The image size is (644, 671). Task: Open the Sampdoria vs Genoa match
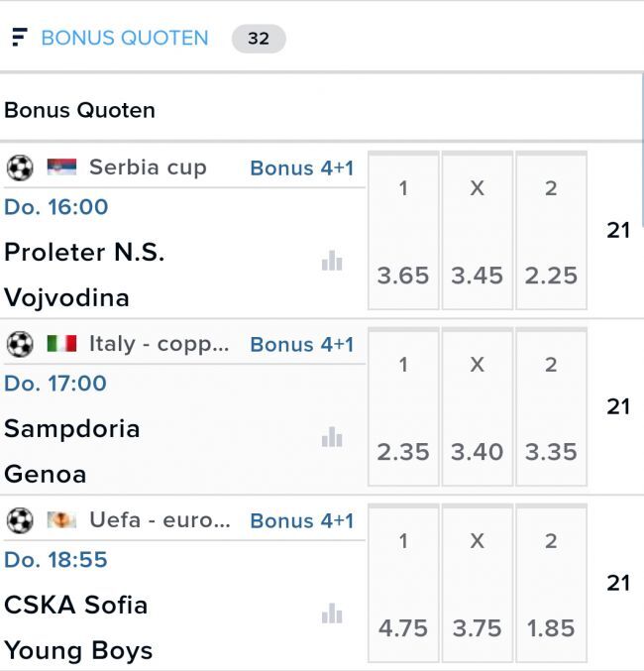(72, 451)
